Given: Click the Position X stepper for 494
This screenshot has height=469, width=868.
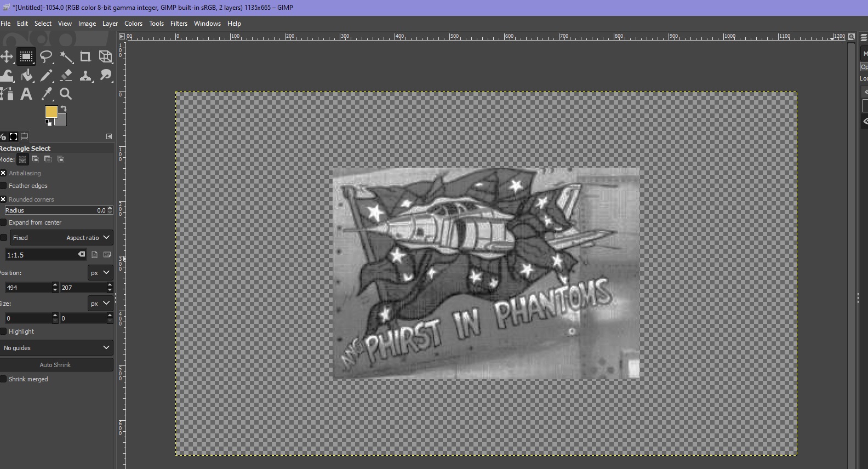Looking at the screenshot, I should tap(55, 288).
